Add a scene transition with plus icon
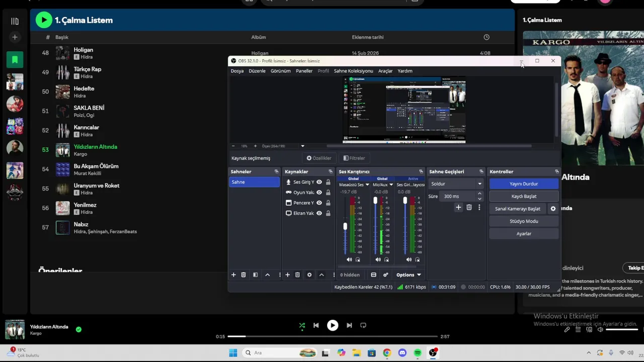The image size is (644, 362). (x=458, y=207)
